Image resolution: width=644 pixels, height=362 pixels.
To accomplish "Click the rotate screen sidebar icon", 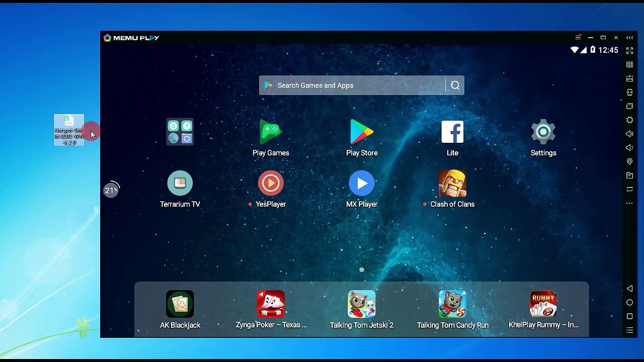I will (x=629, y=93).
